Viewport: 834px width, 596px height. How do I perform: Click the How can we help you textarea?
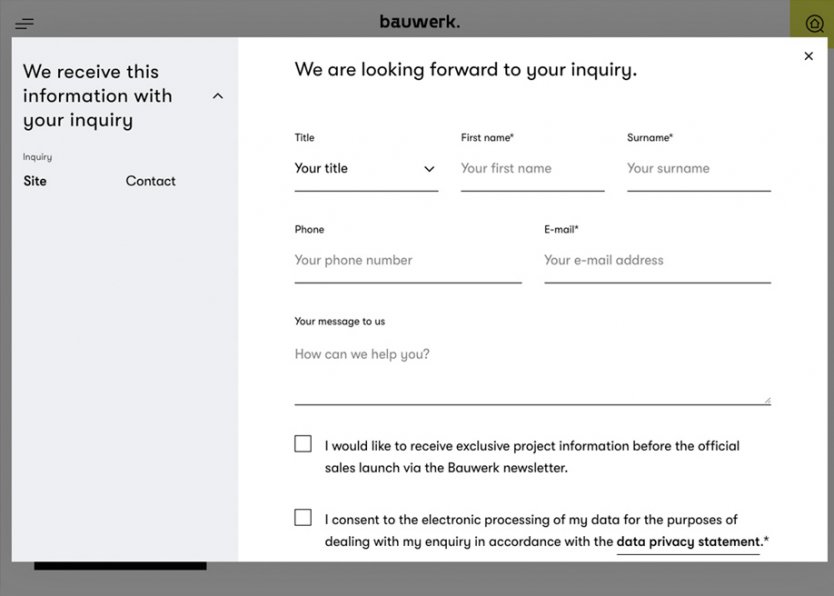tap(531, 370)
